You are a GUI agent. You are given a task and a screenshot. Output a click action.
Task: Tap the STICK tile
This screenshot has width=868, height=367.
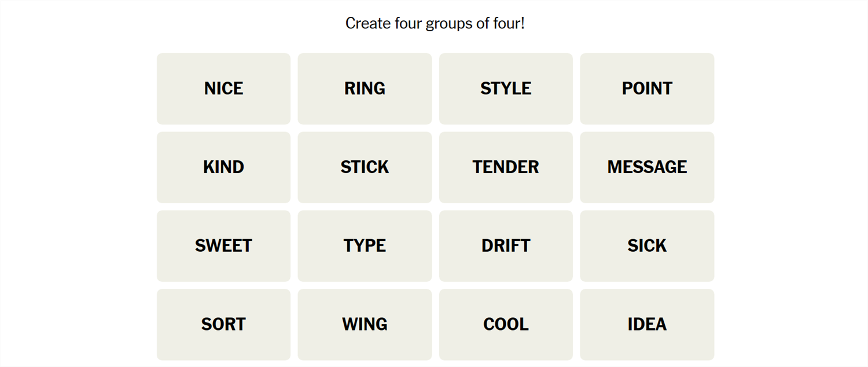(x=365, y=167)
